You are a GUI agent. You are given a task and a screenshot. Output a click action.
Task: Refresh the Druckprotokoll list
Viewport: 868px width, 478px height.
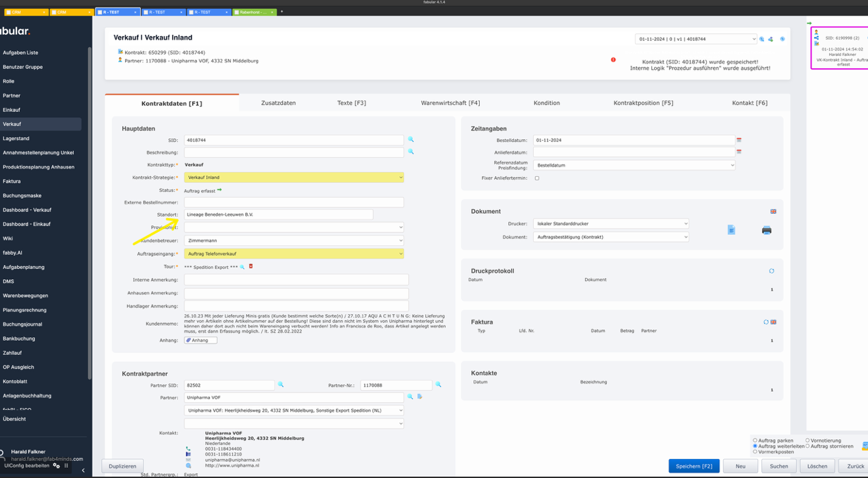tap(772, 269)
